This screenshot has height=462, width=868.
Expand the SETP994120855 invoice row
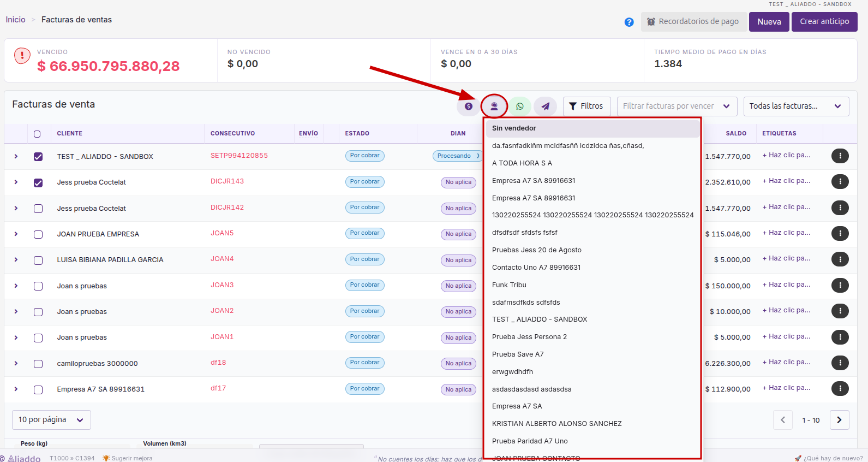16,156
